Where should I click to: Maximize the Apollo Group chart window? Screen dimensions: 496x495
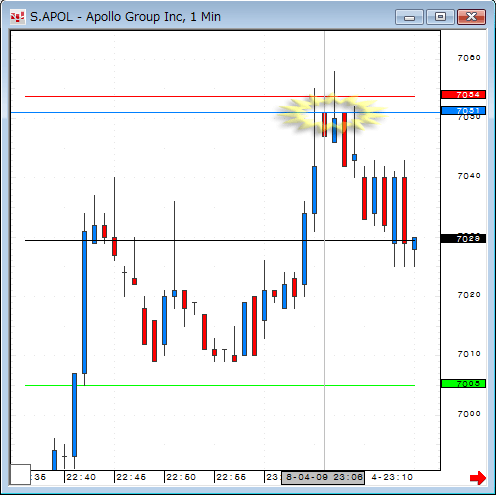tap(440, 17)
